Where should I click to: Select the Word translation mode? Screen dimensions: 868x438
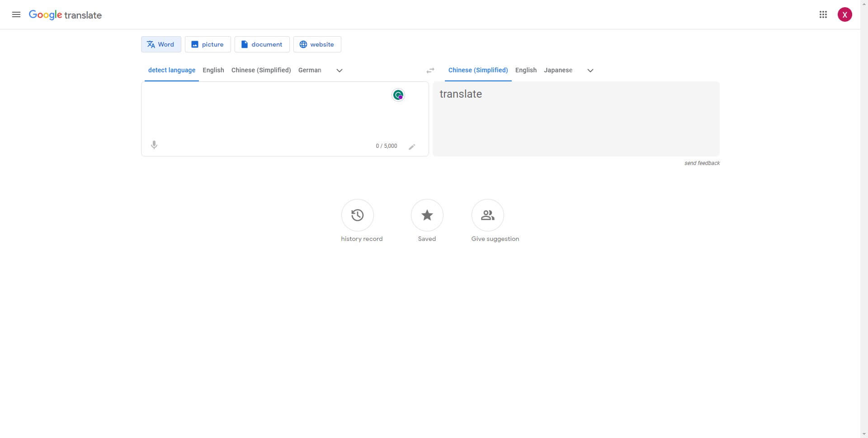161,44
